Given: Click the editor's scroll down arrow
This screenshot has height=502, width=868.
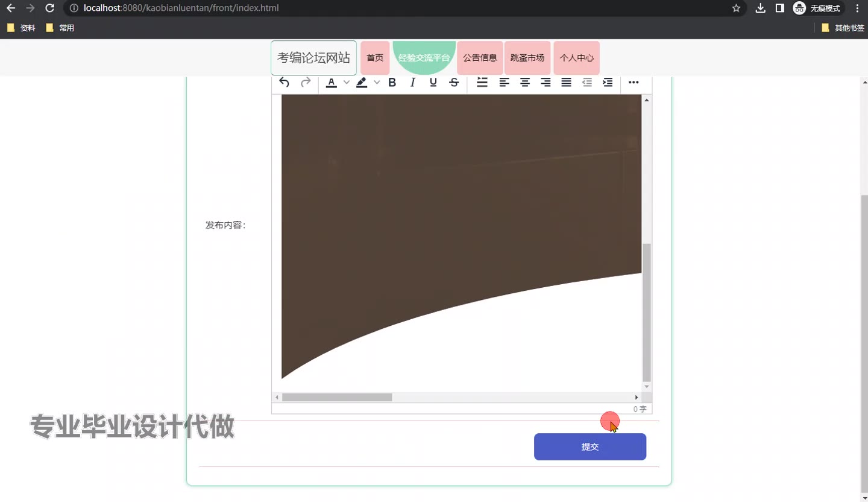Looking at the screenshot, I should point(647,387).
